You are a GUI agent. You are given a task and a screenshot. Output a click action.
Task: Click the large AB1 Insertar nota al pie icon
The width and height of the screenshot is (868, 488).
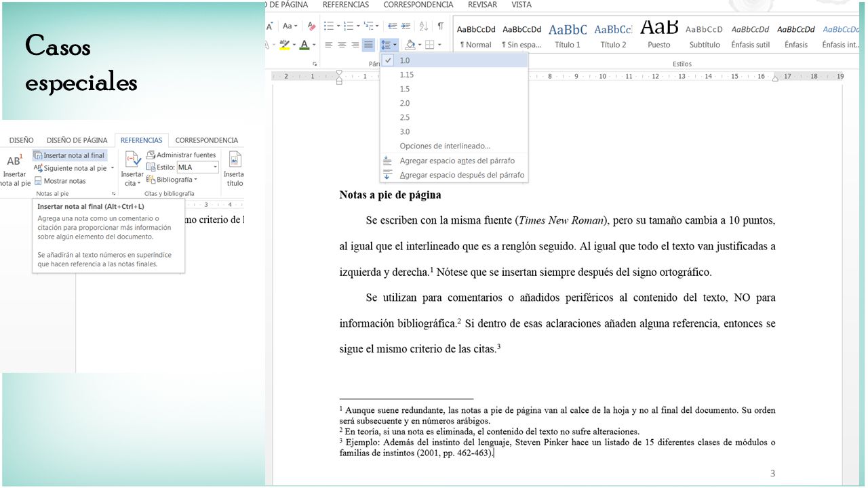[x=14, y=161]
